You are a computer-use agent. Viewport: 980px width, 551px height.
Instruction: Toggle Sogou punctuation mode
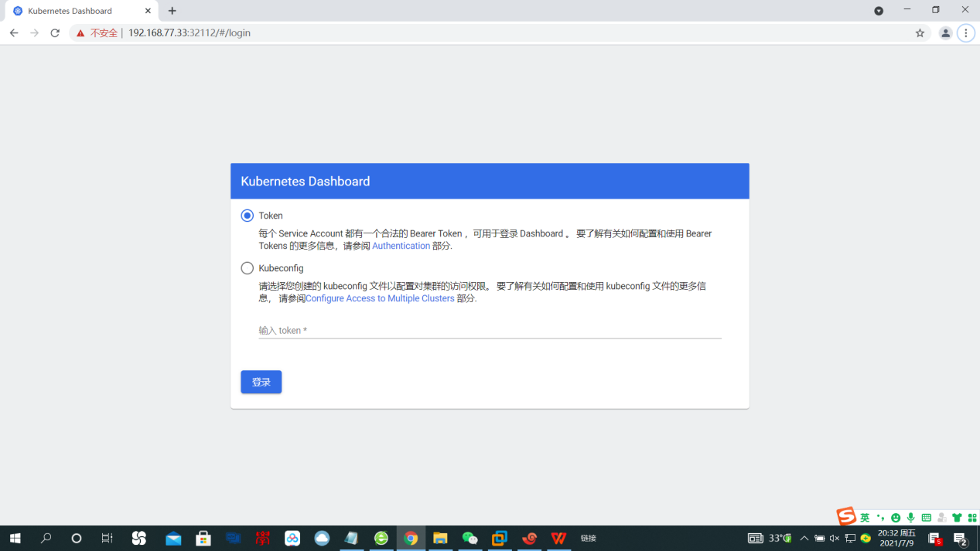880,518
